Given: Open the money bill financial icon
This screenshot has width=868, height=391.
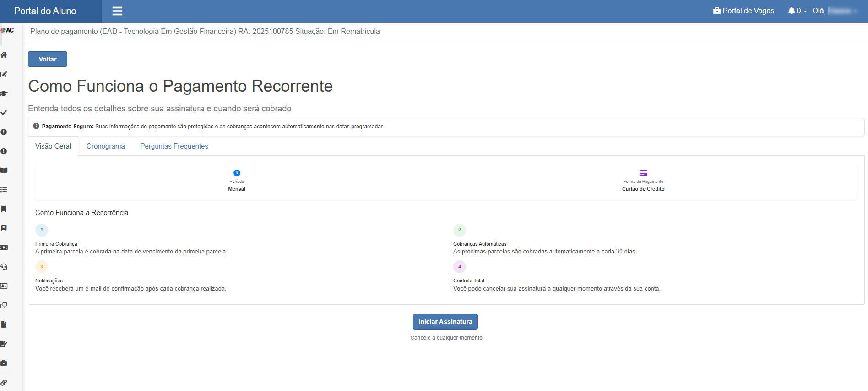Looking at the screenshot, I should click(4, 248).
